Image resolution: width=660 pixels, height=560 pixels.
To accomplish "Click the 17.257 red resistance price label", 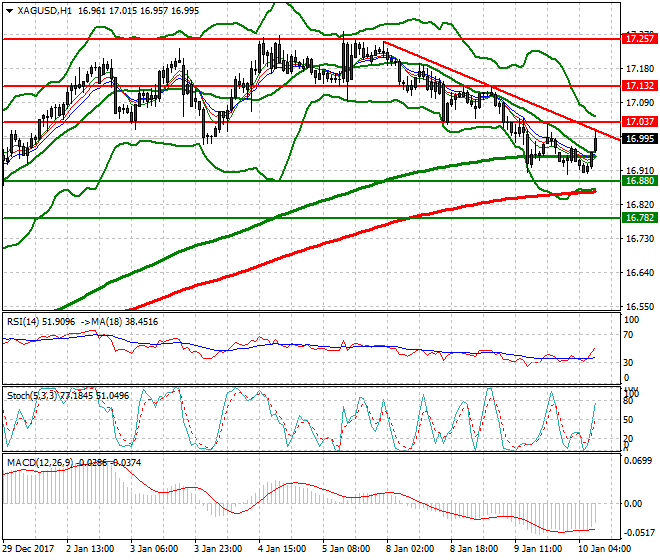I will click(640, 39).
